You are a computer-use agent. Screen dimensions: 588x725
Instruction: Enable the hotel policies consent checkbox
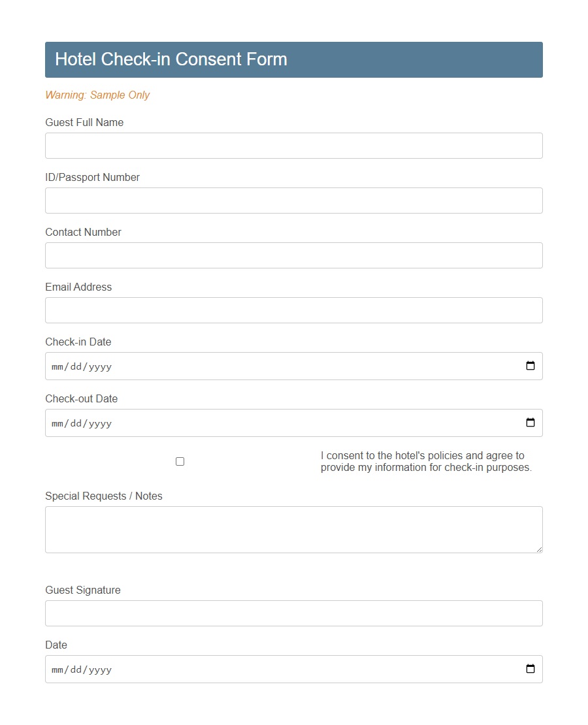[180, 461]
